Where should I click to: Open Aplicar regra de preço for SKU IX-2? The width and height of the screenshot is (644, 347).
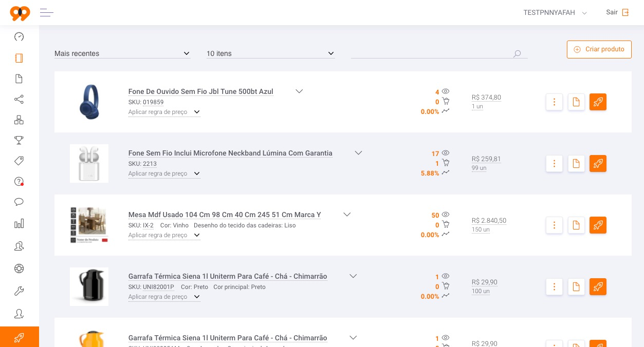tap(164, 235)
